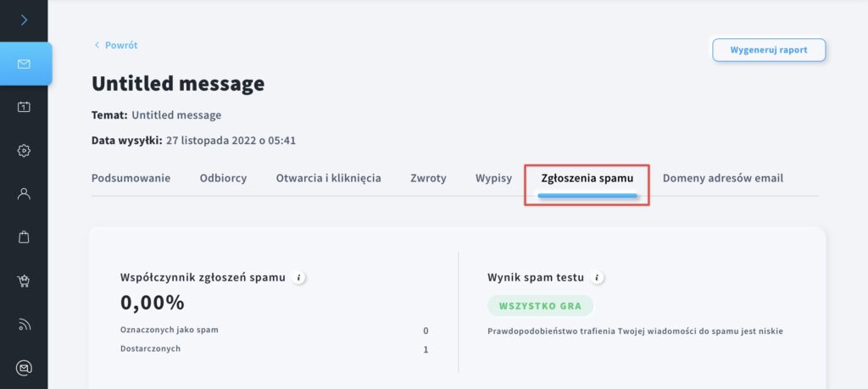Image resolution: width=868 pixels, height=389 pixels.
Task: Open the circled envelope icon in the sidebar
Action: click(24, 368)
